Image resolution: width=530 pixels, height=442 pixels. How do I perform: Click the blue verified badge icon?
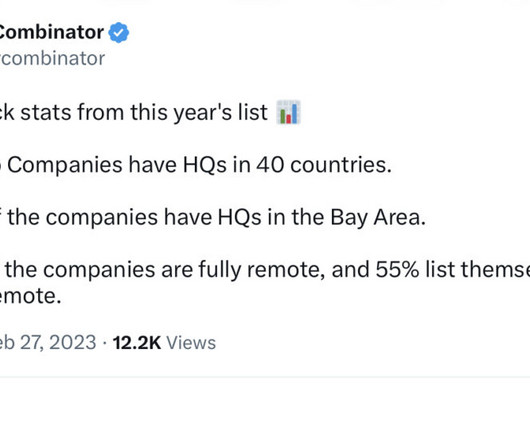coord(119,32)
